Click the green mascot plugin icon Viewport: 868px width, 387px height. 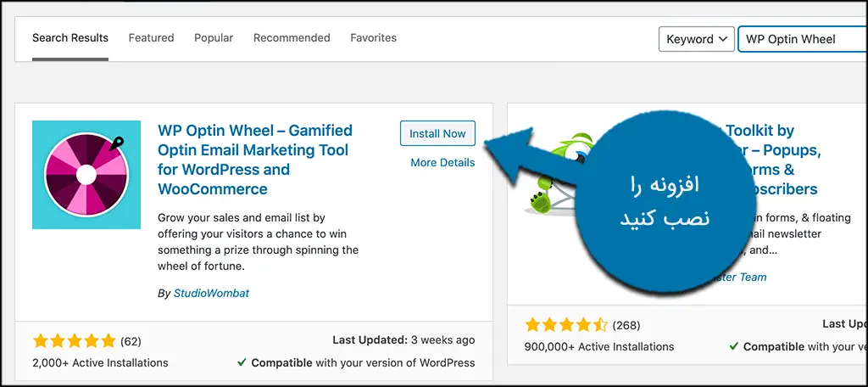(554, 173)
